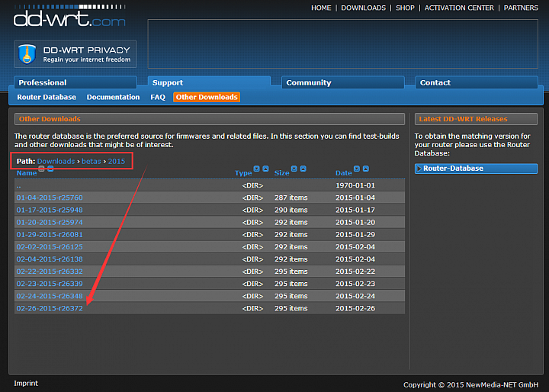
Task: Click the '290 items' size cell
Action: [x=291, y=210]
